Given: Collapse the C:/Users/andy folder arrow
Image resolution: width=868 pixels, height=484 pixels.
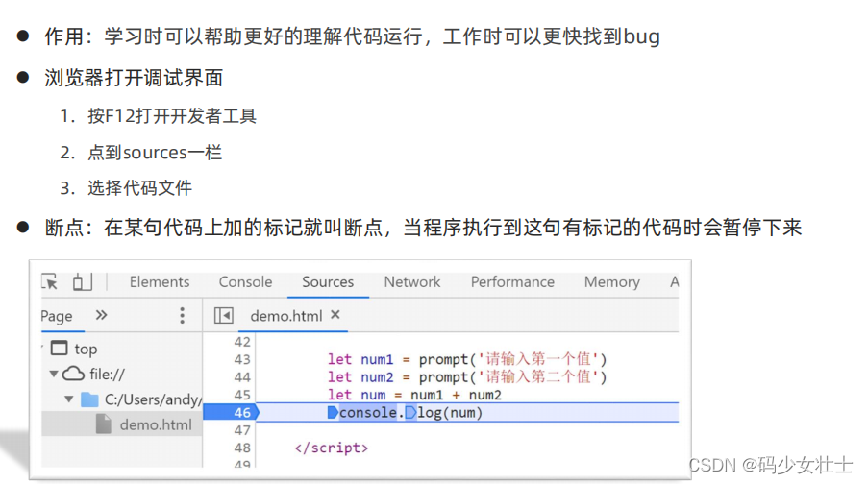Looking at the screenshot, I should pyautogui.click(x=68, y=399).
